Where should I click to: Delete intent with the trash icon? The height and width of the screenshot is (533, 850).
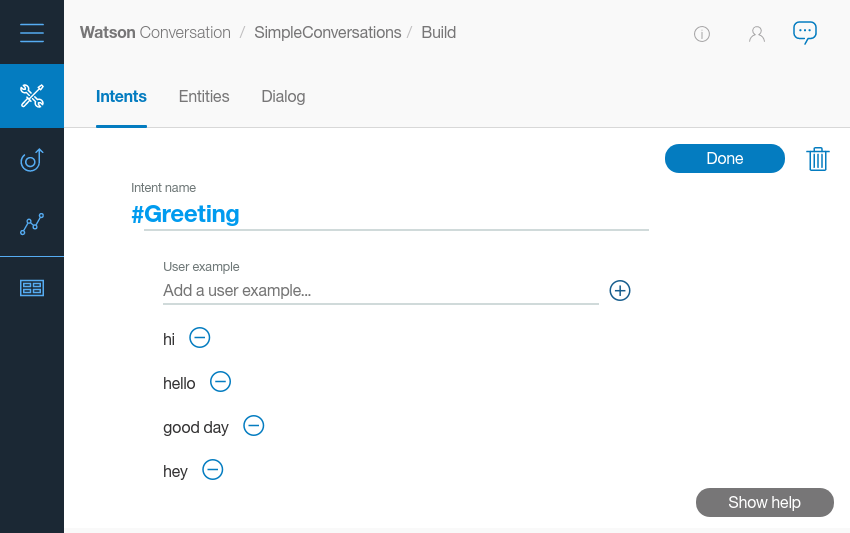pyautogui.click(x=818, y=159)
